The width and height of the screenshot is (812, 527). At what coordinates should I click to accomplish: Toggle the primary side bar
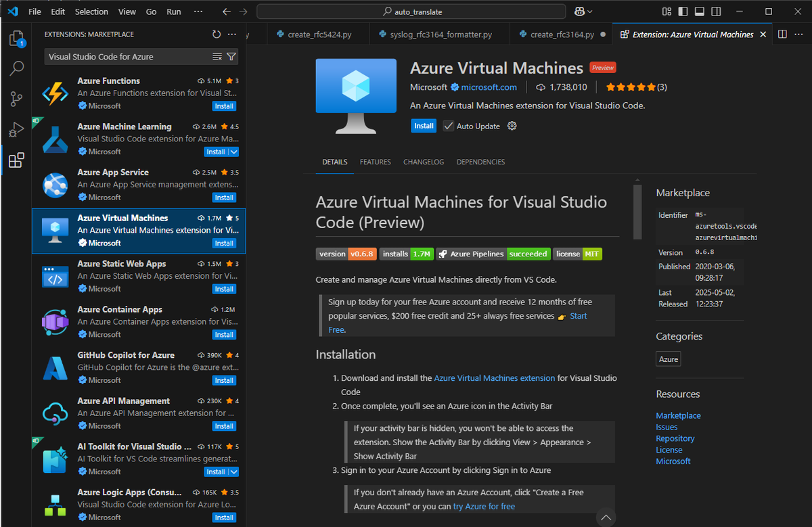pyautogui.click(x=682, y=12)
